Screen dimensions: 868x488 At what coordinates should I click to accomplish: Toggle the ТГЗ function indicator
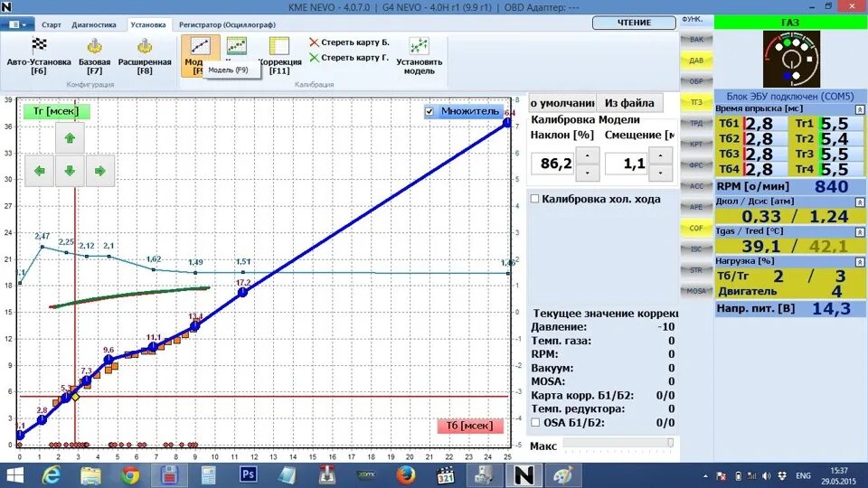click(x=696, y=102)
